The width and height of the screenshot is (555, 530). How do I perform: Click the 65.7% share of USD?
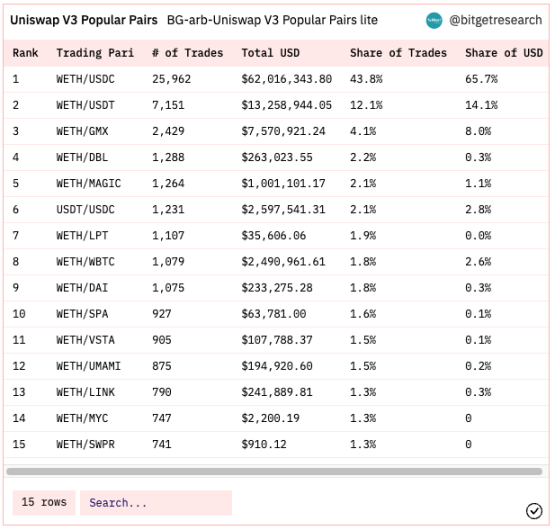click(482, 79)
